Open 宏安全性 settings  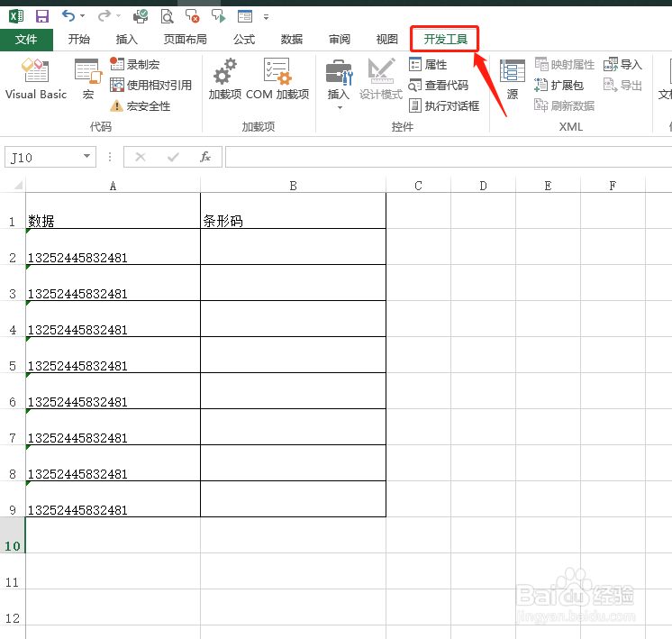pyautogui.click(x=141, y=105)
